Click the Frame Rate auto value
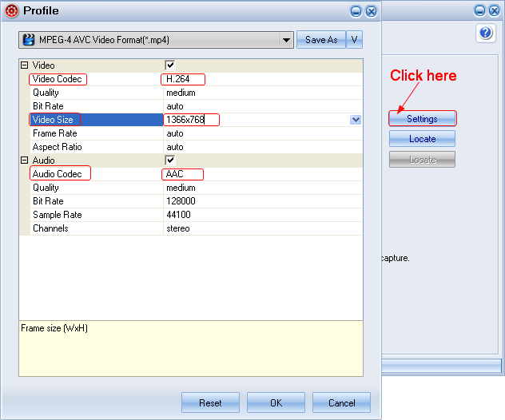 click(x=175, y=133)
